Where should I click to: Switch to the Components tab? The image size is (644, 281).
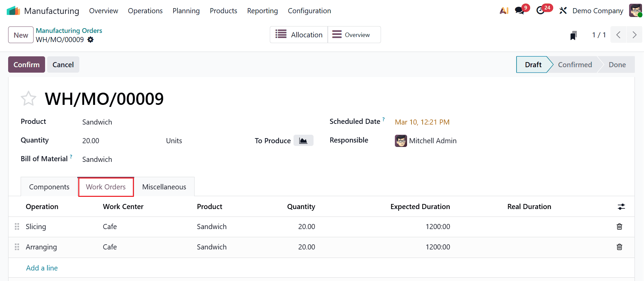point(49,187)
